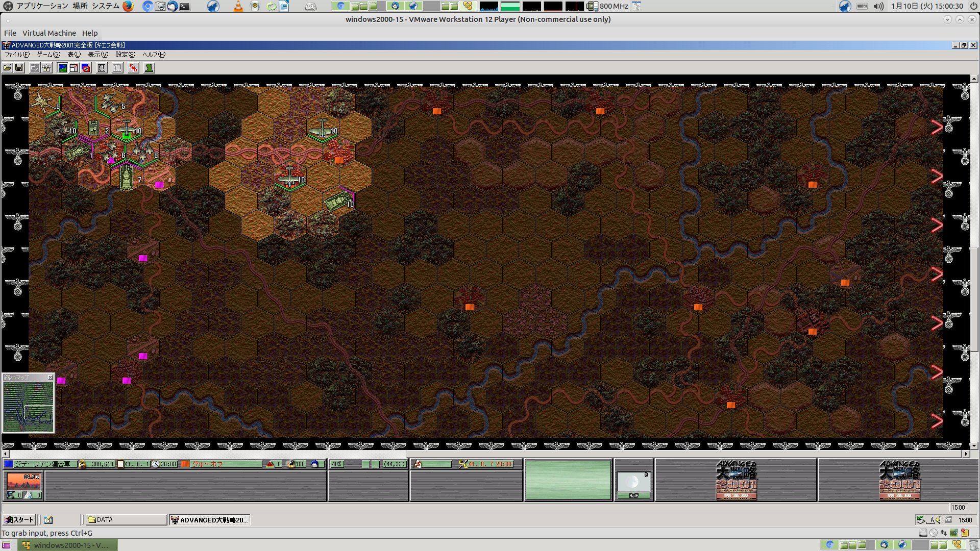
Task: Open the ヘルプ(H) menu
Action: pos(154,55)
